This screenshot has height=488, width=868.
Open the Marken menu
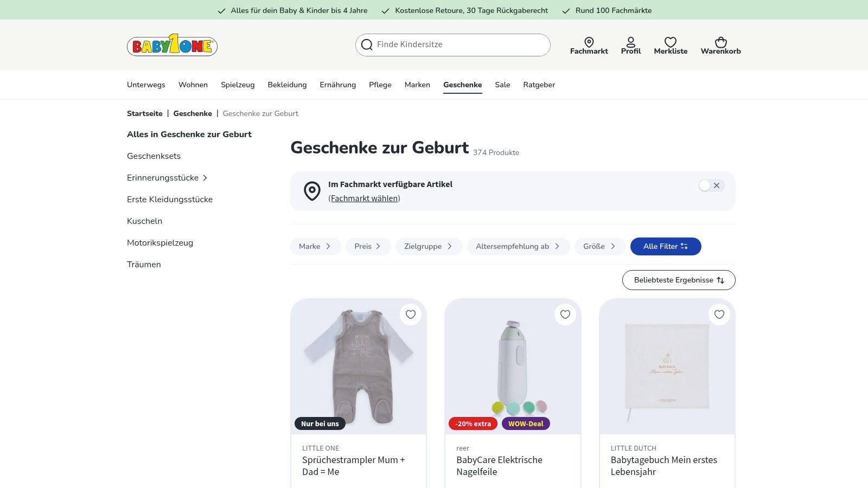[417, 85]
